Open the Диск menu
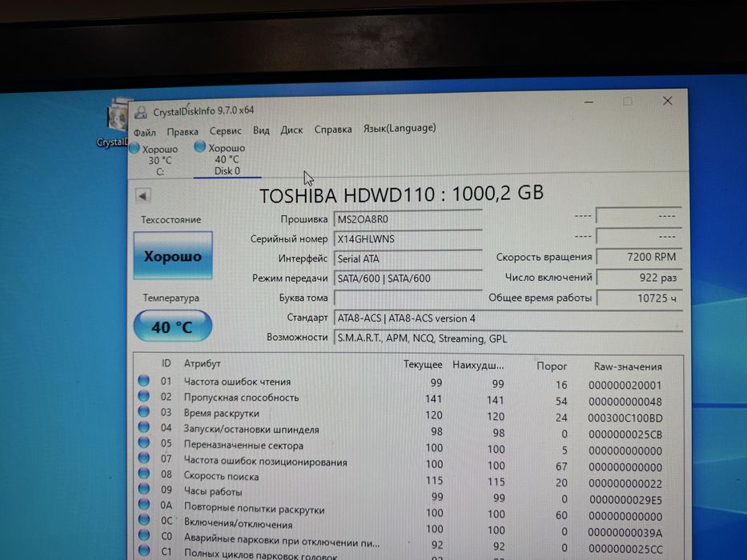This screenshot has width=747, height=560. [291, 130]
